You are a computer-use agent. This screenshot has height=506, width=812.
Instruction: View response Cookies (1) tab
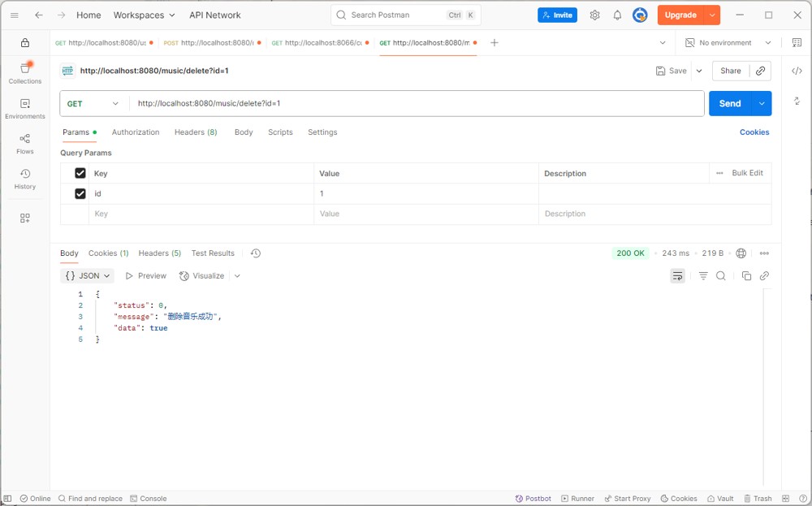tap(108, 253)
